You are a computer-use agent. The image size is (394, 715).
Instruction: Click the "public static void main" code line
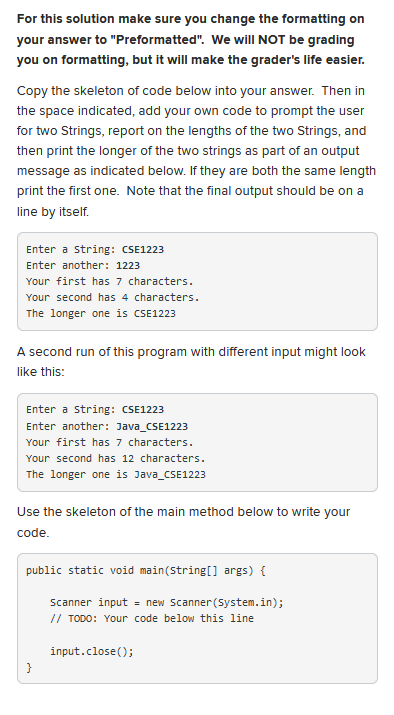pos(145,570)
